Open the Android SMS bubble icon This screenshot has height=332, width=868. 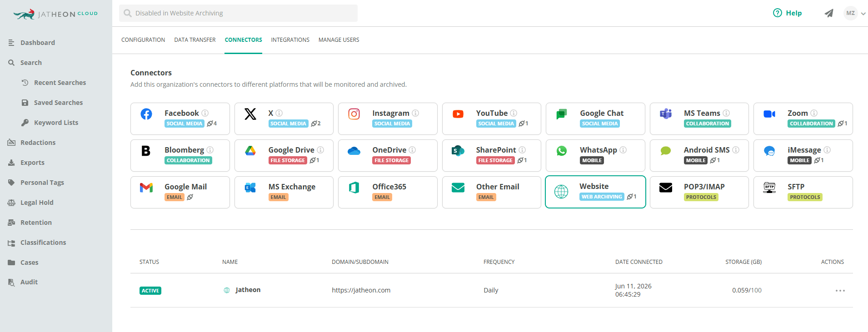click(x=666, y=151)
